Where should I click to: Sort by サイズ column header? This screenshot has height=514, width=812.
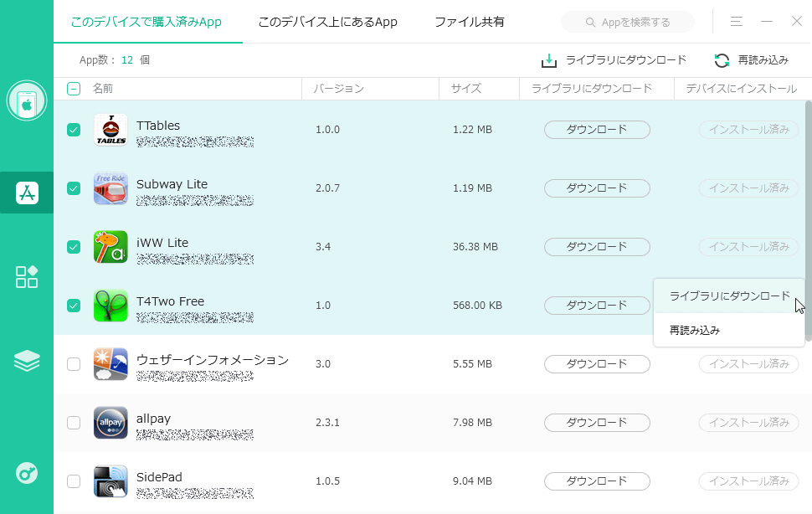[x=466, y=89]
